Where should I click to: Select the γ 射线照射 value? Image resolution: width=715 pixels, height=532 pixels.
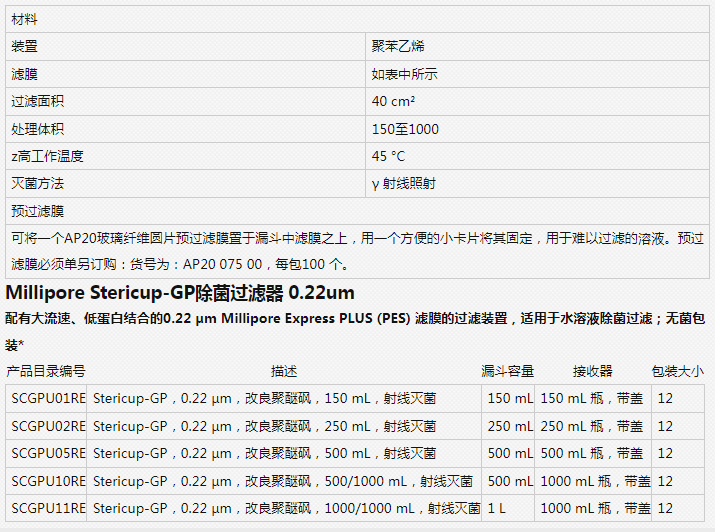(404, 183)
